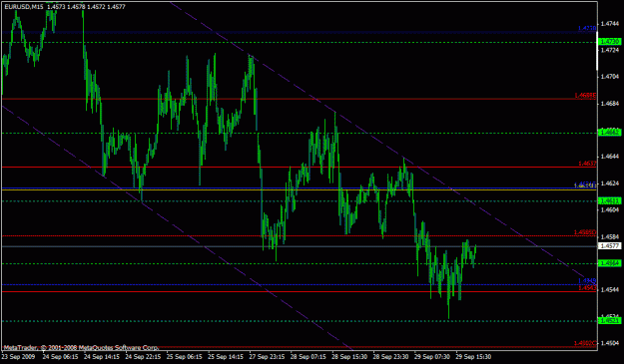Click the red 1.4543 line label
This screenshot has width=624, height=364.
pyautogui.click(x=587, y=288)
